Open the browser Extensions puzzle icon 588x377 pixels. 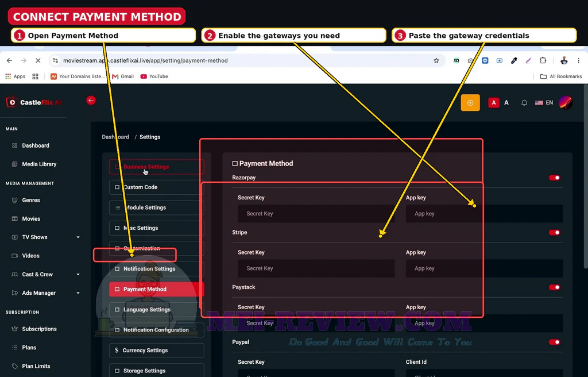point(543,60)
